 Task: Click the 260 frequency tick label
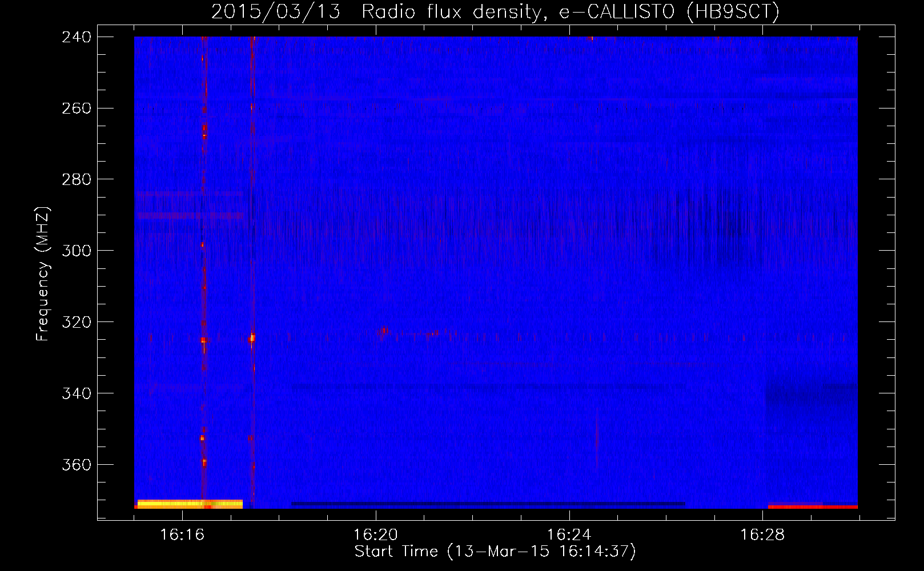click(77, 108)
